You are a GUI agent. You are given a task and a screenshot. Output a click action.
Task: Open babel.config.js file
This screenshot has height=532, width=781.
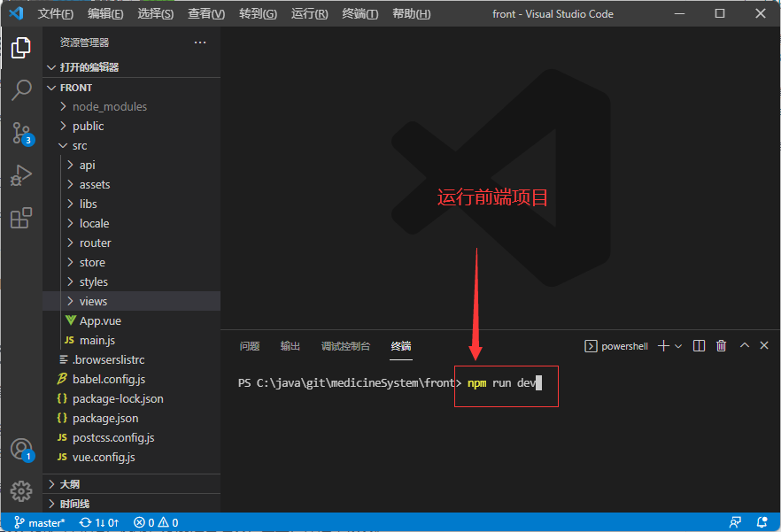131,379
